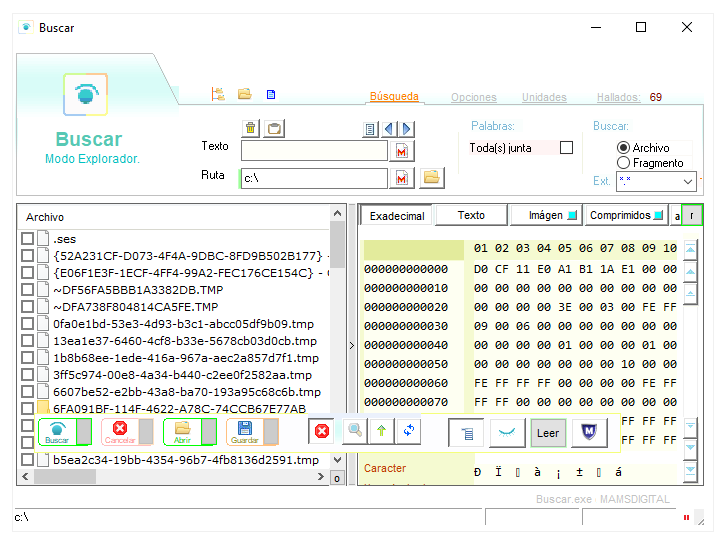Click the horizontal scrollbar thumb
The width and height of the screenshot is (720, 540).
point(65,477)
